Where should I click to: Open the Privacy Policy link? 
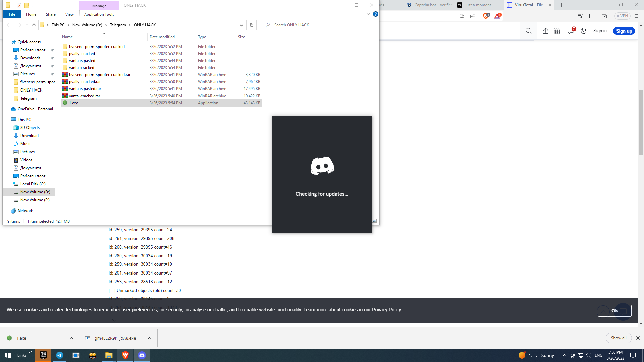(x=386, y=310)
